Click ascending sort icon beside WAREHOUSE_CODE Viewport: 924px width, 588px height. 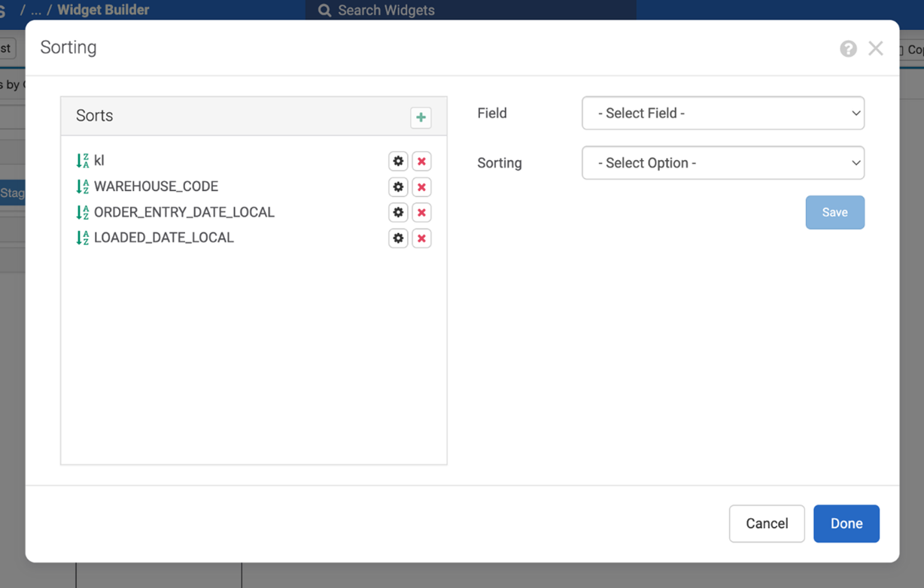[x=82, y=187]
